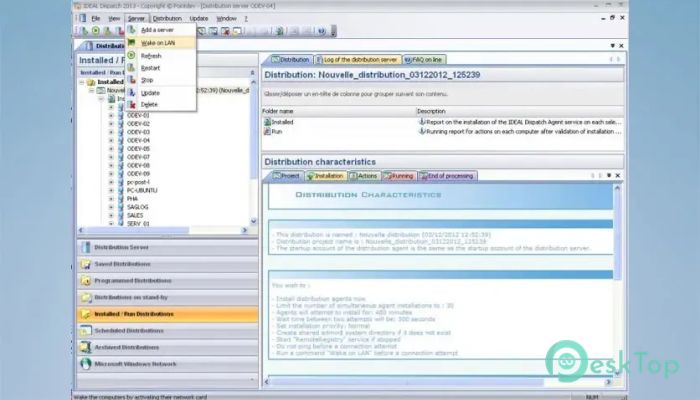Open Distributions on stand-by sidebar section
700x400 pixels.
[167, 297]
